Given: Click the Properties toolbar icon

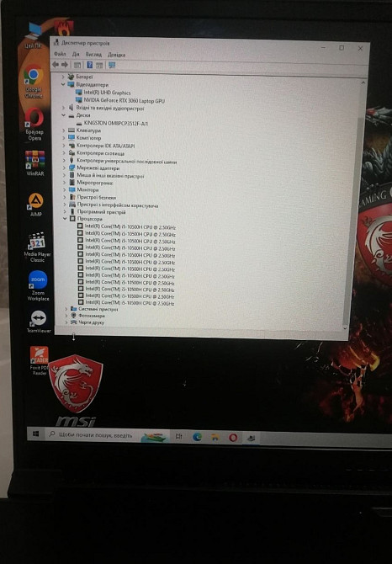Looking at the screenshot, I should (77, 65).
